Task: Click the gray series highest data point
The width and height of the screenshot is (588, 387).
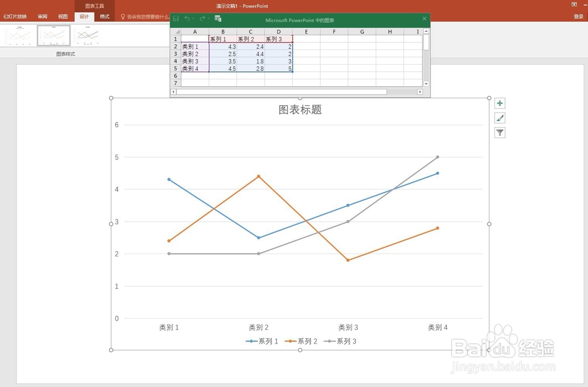Action: [x=437, y=157]
